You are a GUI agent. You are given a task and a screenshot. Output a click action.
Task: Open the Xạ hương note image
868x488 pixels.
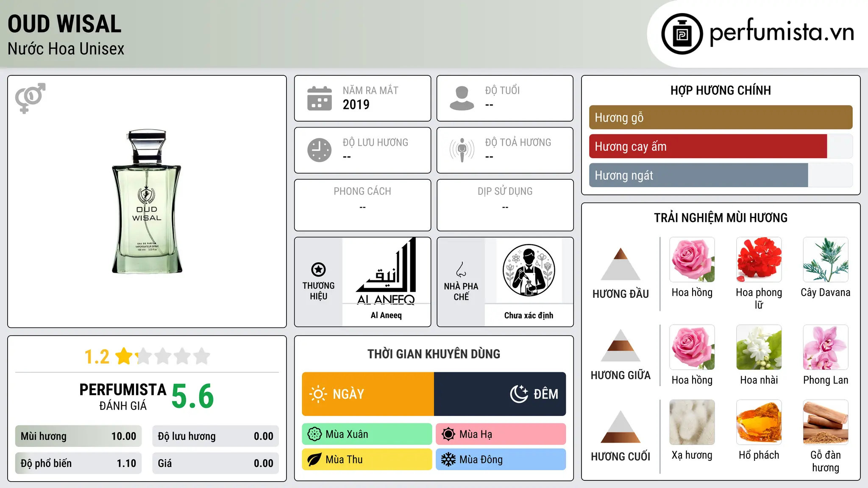[692, 422]
